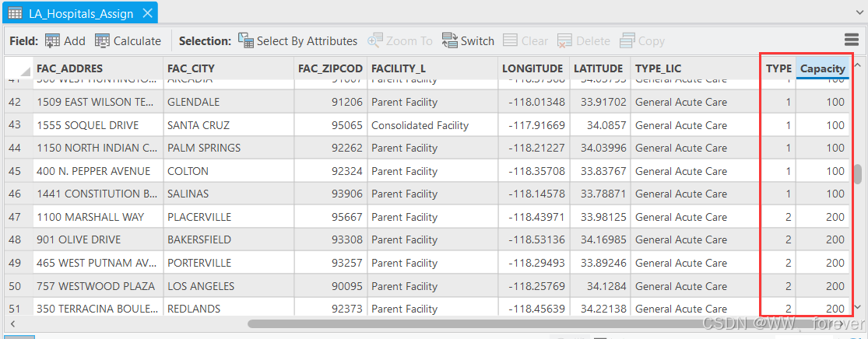The height and width of the screenshot is (339, 868).
Task: Select row 42 by its row header
Action: pyautogui.click(x=18, y=103)
